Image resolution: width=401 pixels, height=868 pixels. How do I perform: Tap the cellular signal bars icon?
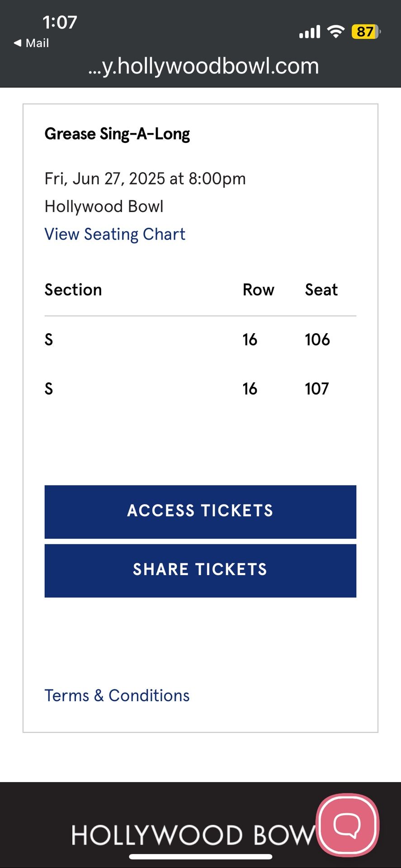tap(310, 32)
